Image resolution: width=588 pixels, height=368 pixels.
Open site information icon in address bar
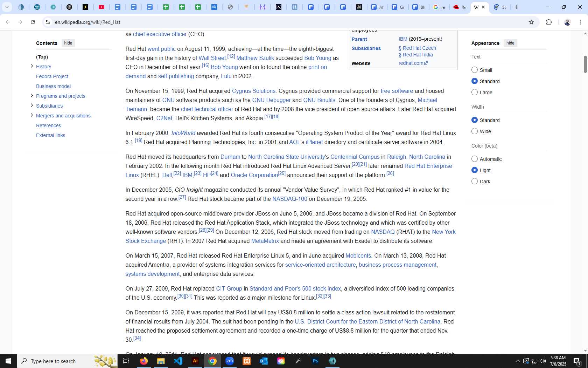[x=48, y=22]
